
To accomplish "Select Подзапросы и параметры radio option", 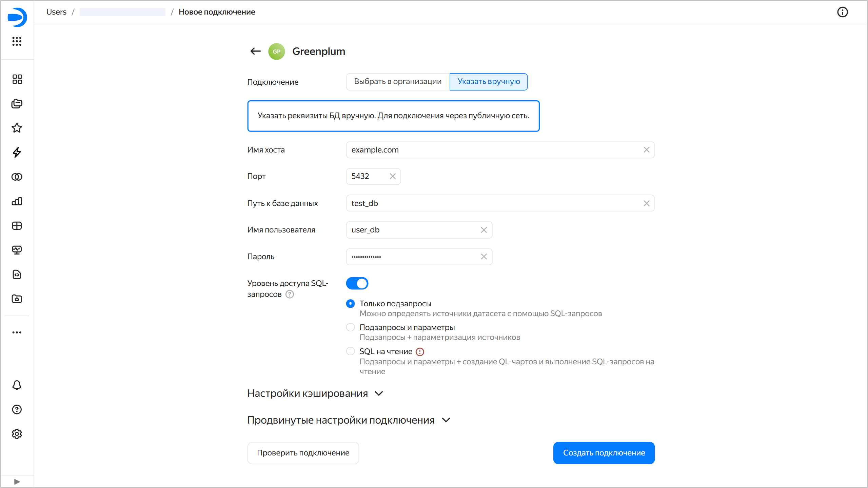I will point(351,327).
